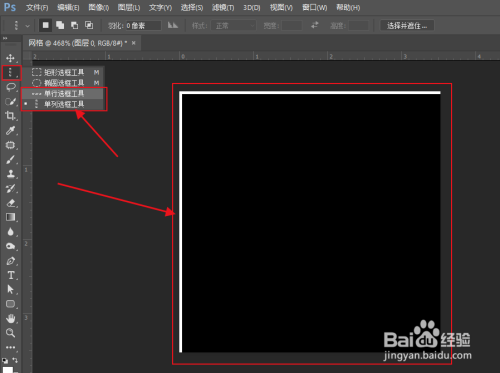Screen dimensions: 500x373
Task: Select the Blur tool
Action: [10, 232]
